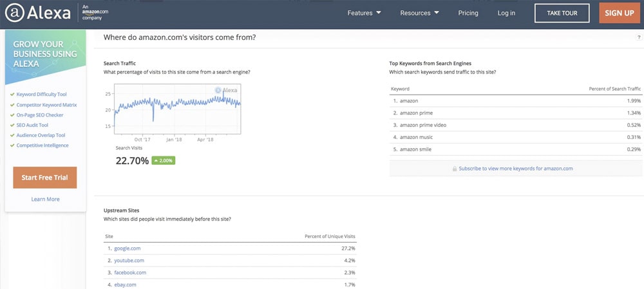Image resolution: width=644 pixels, height=289 pixels.
Task: Open the Features dropdown menu
Action: coord(364,13)
